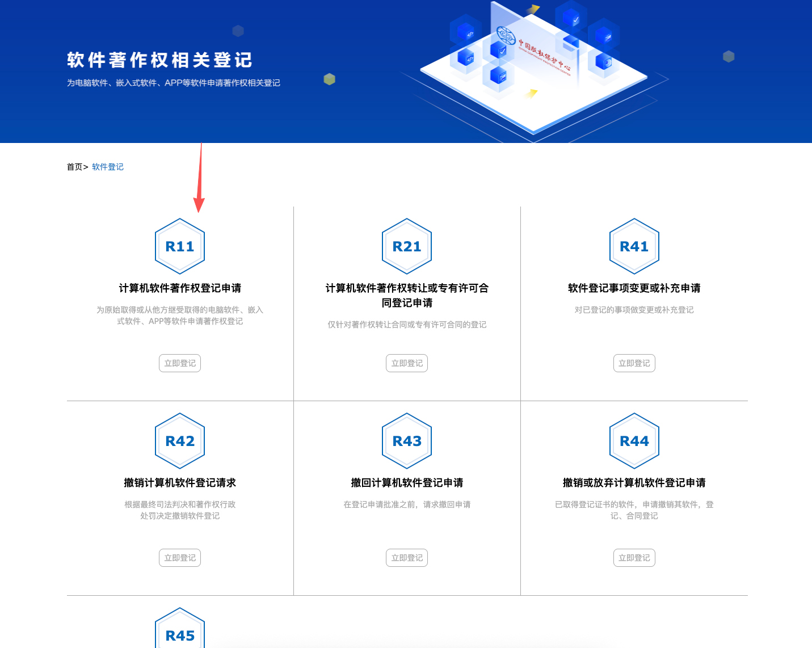Click the 软件著作权相关登记 banner heading
Image resolution: width=812 pixels, height=648 pixels.
coord(159,60)
